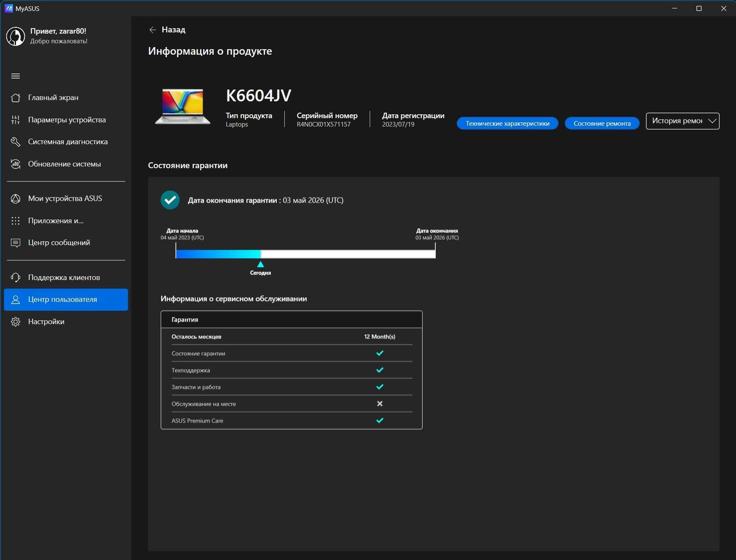This screenshot has height=560, width=736.
Task: Click the Apps grid dots icon
Action: (16, 221)
